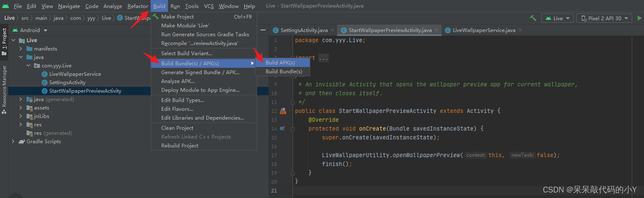
Task: Choose Rebuild Project menu item
Action: coord(204,146)
